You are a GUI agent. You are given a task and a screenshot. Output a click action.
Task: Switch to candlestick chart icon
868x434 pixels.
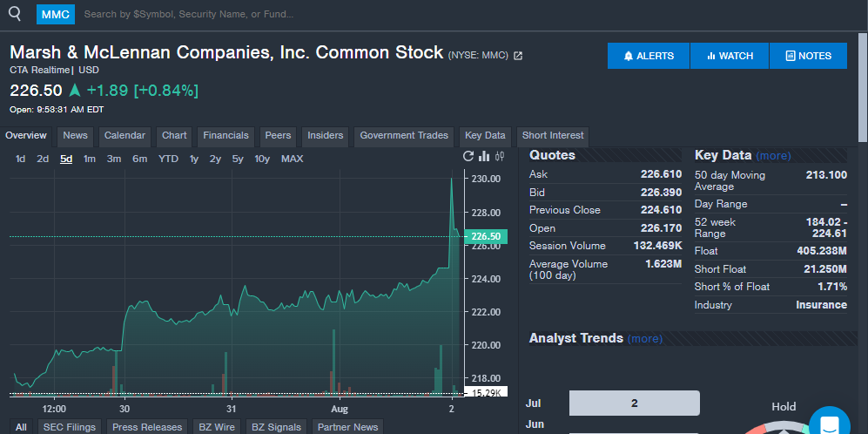tap(500, 156)
